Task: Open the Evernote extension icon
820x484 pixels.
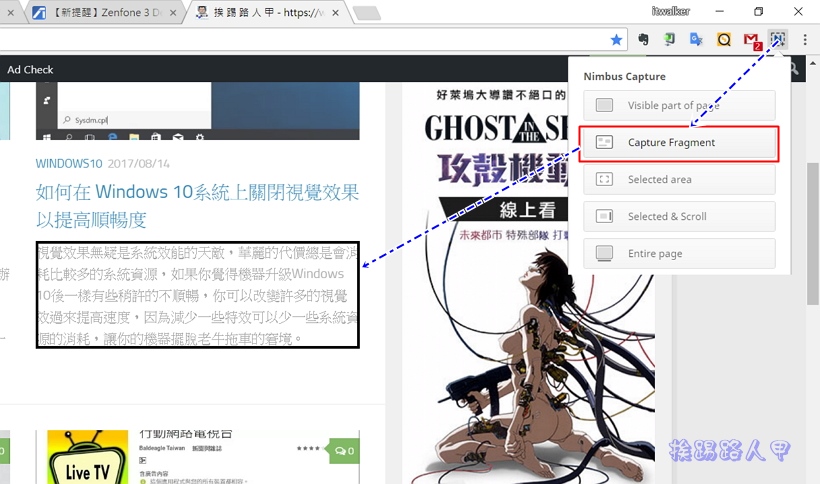Action: pos(643,39)
